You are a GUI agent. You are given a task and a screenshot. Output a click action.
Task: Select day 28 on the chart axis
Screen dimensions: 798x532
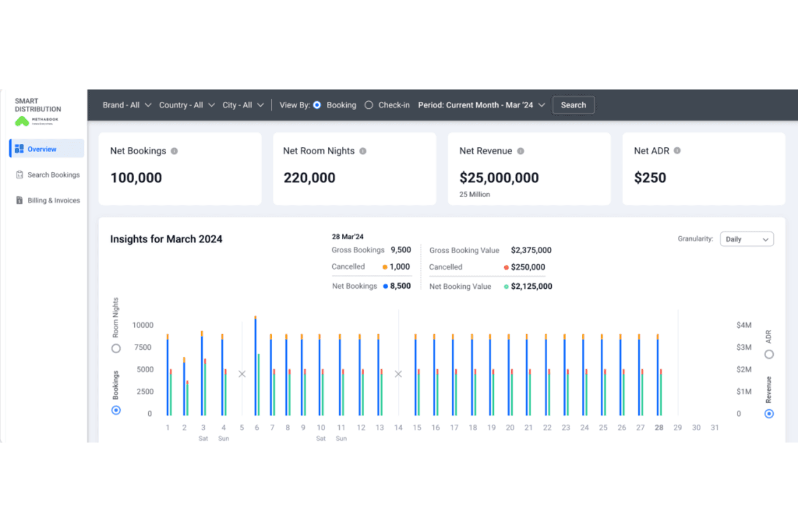pyautogui.click(x=659, y=427)
